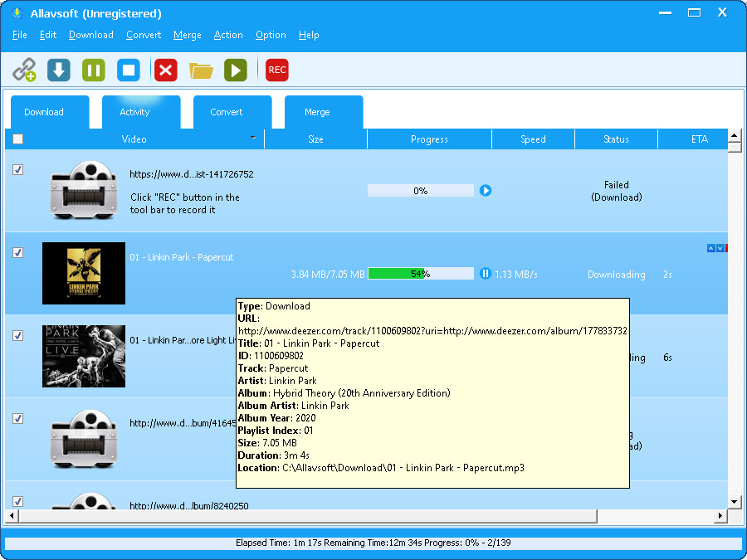The width and height of the screenshot is (747, 560).
Task: Start download with the blue down-arrow icon
Action: [x=59, y=70]
